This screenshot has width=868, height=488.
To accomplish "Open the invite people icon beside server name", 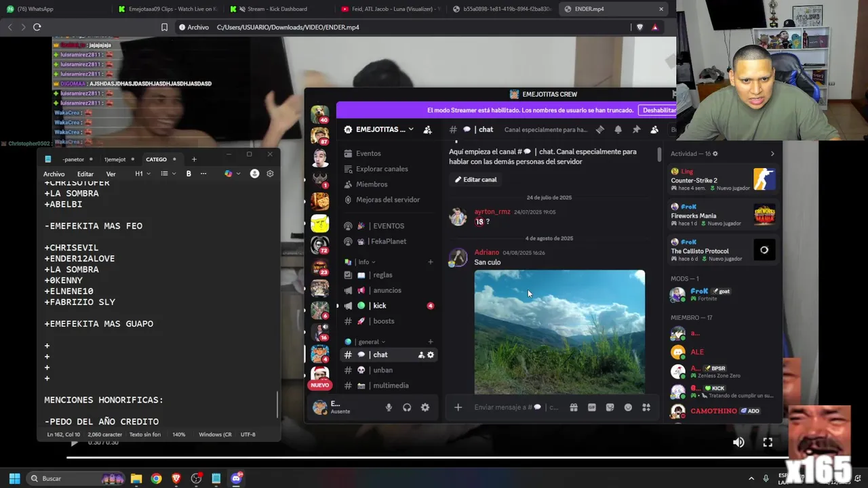I will (427, 129).
